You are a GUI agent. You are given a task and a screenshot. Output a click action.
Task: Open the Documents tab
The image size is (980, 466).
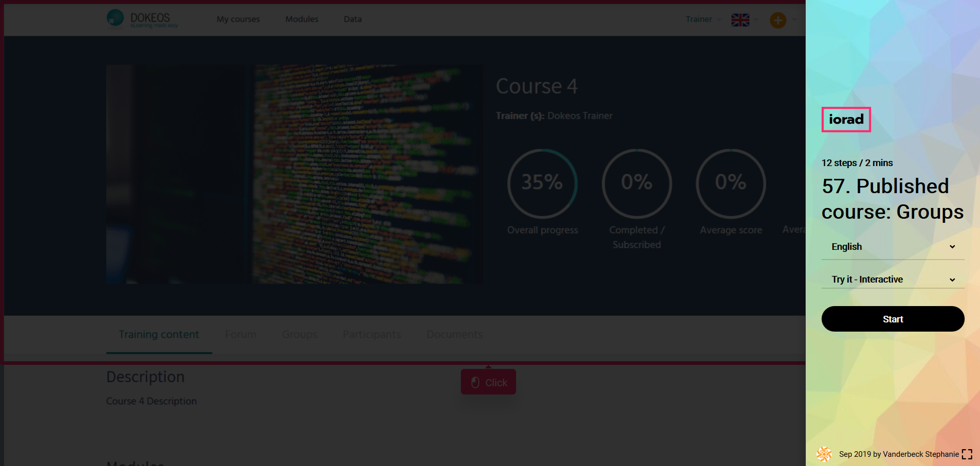[454, 335]
